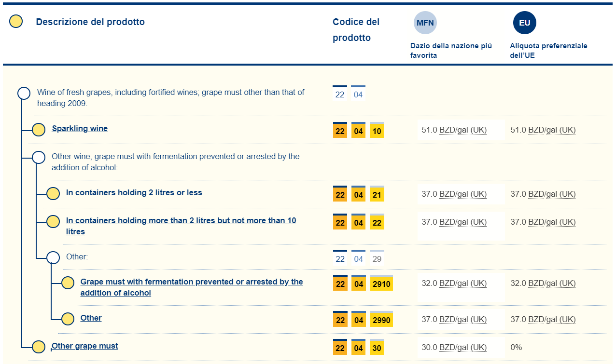The width and height of the screenshot is (616, 364).
Task: Open In containers holding 2 litres or less
Action: point(134,193)
